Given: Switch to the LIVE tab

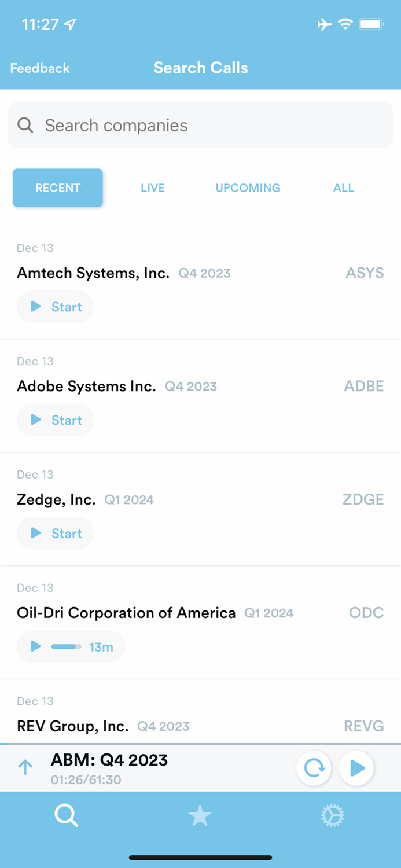Looking at the screenshot, I should 152,187.
